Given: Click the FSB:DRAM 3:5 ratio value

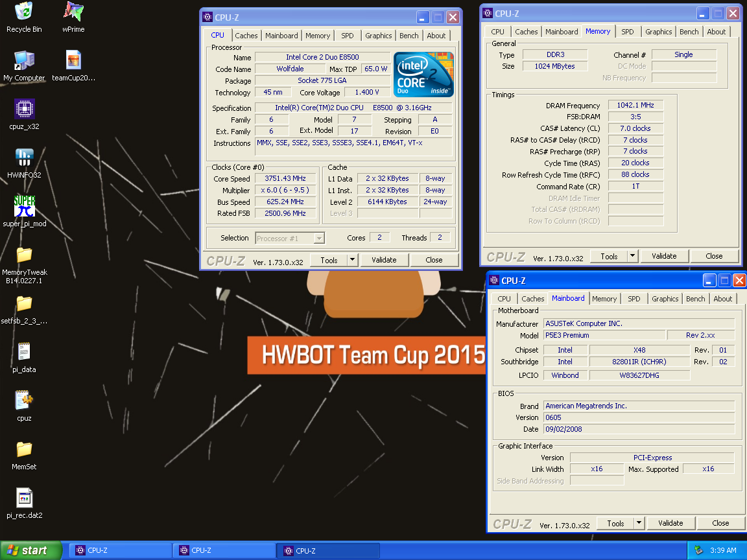Looking at the screenshot, I should click(x=635, y=117).
